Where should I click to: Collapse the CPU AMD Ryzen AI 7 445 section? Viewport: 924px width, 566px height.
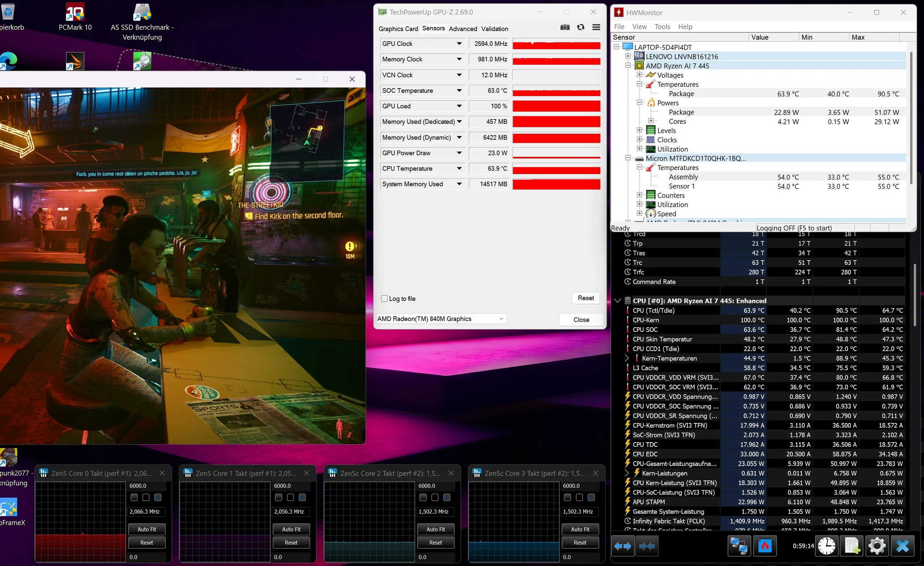618,301
